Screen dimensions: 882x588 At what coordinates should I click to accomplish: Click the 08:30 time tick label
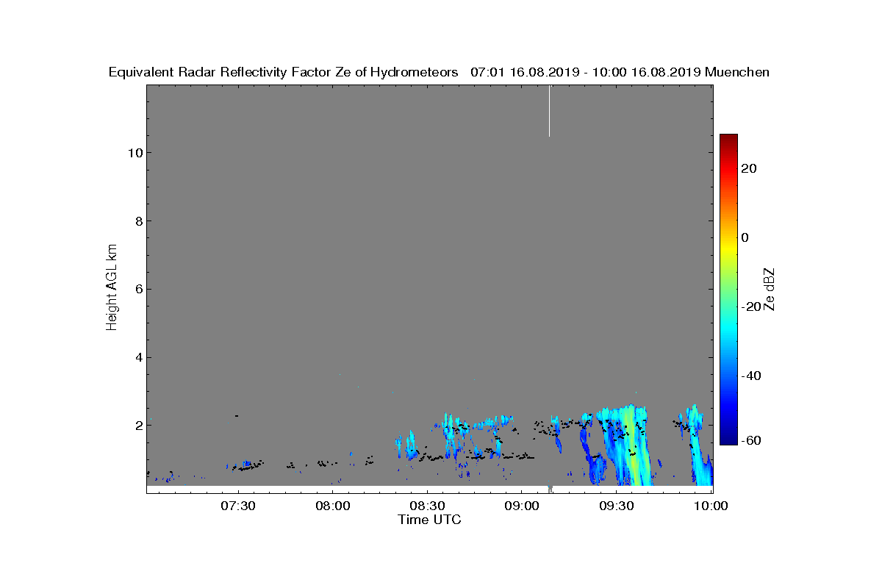pos(427,506)
